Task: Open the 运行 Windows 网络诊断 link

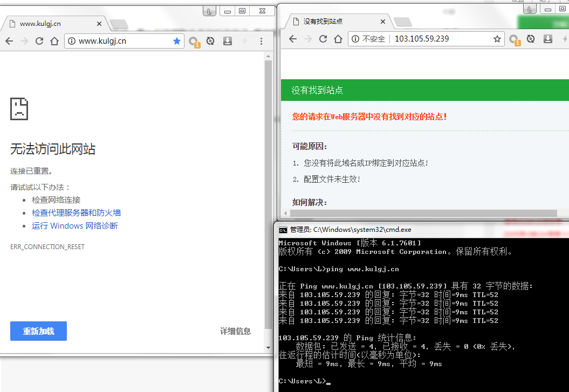Action: [75, 225]
